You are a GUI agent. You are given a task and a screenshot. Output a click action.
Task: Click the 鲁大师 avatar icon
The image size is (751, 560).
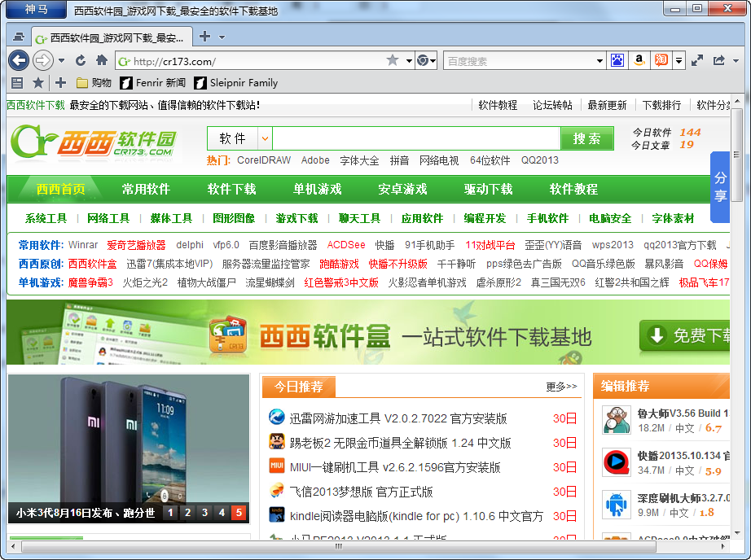(x=617, y=420)
